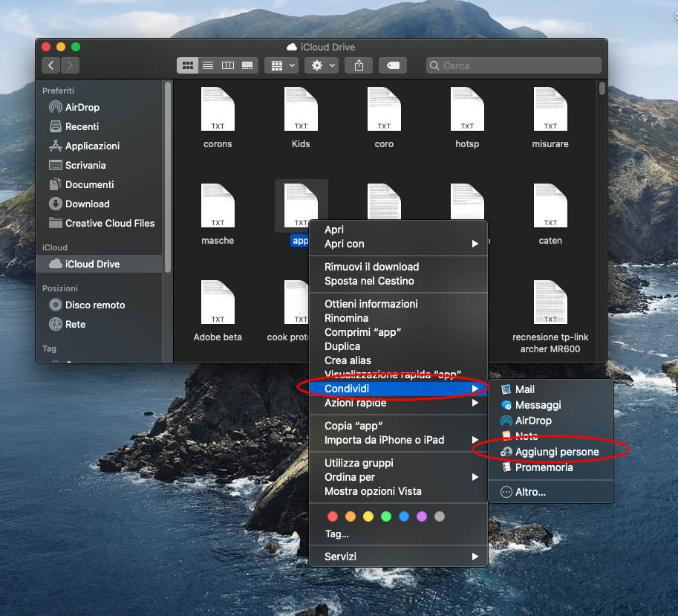Switch to list view
678x616 pixels.
(x=208, y=65)
